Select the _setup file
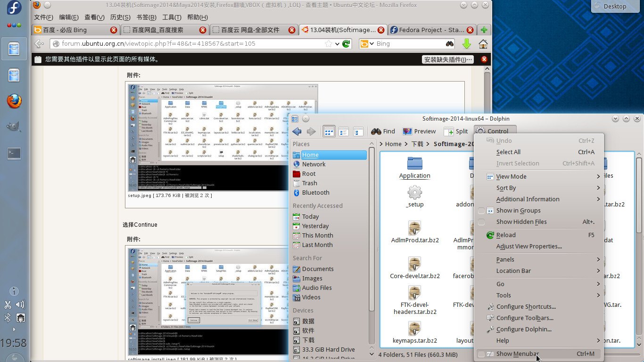 pyautogui.click(x=415, y=197)
